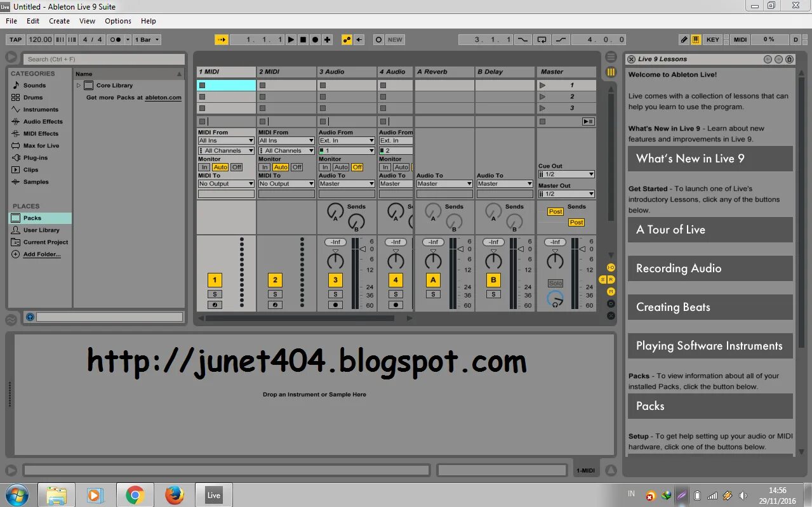Toggle A Reverb return track activator
812x507 pixels.
[434, 280]
